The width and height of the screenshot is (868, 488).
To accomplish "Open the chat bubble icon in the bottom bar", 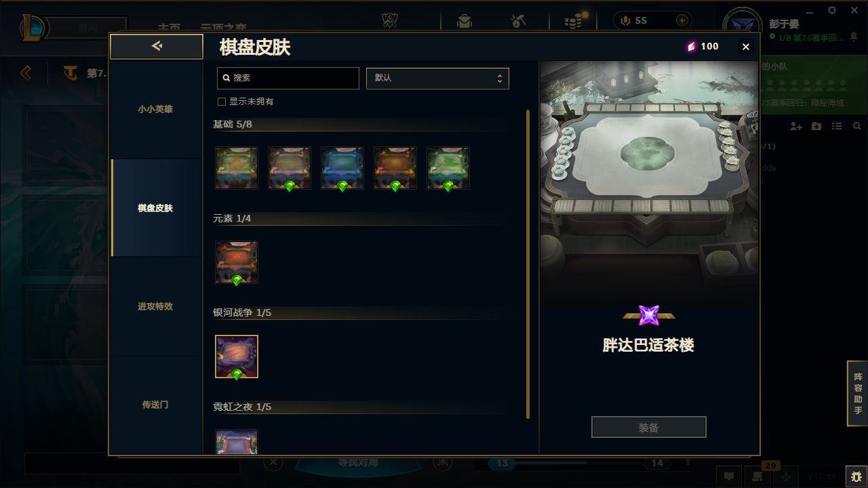I will [x=729, y=476].
